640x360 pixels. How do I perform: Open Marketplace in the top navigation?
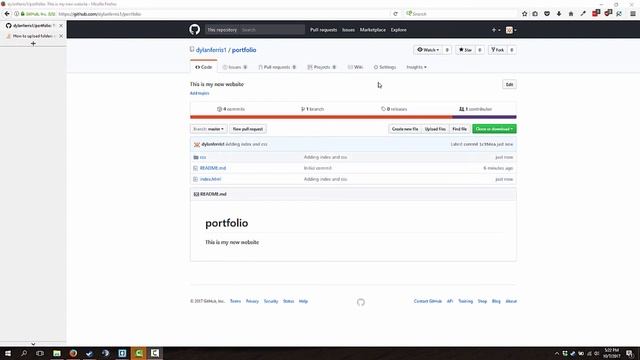tap(372, 30)
